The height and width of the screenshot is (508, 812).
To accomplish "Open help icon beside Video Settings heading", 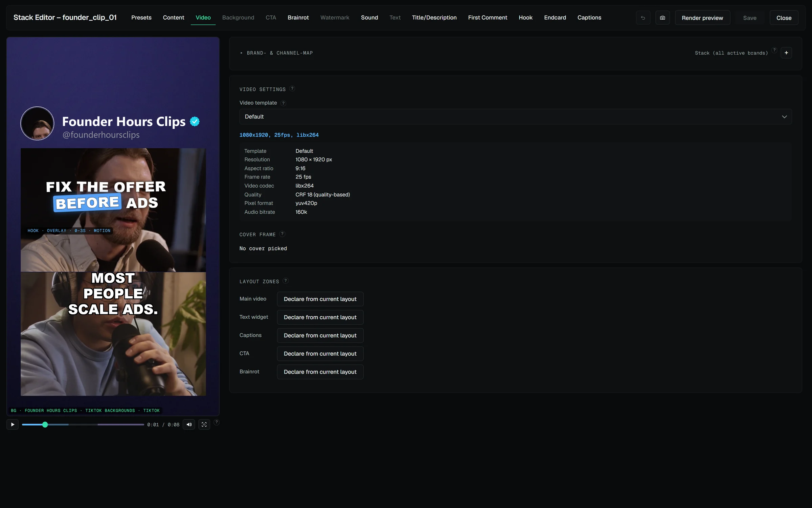I will [292, 89].
